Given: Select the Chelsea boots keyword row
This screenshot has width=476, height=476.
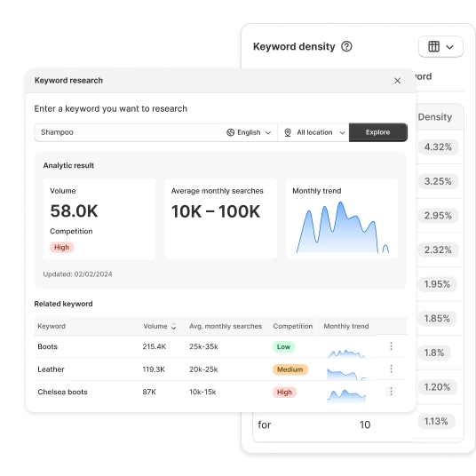Looking at the screenshot, I should (x=220, y=392).
